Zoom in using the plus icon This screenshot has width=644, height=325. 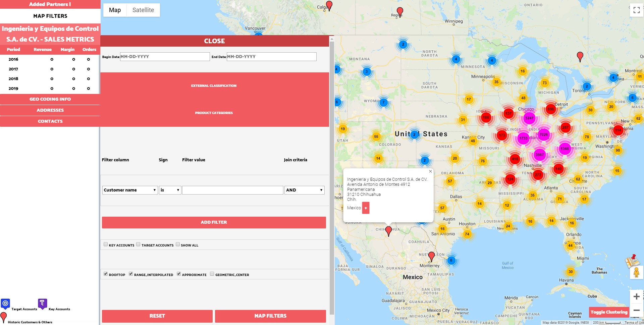click(636, 296)
